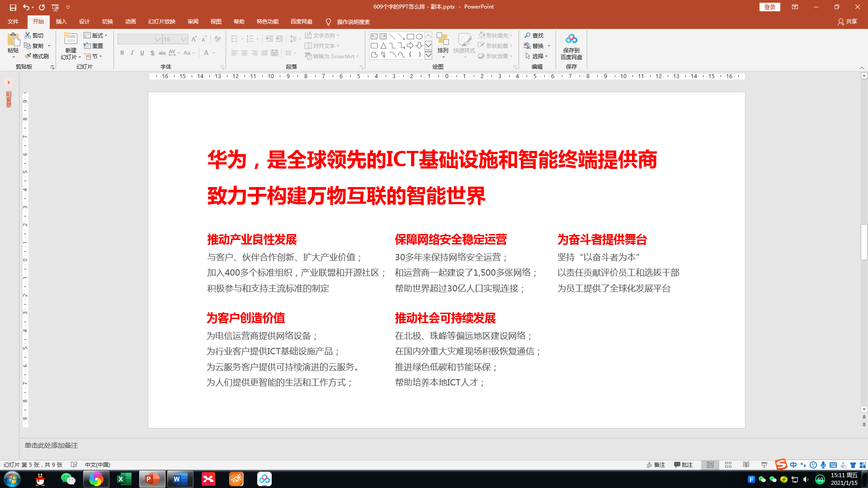Click Save to Baidu Netdisk cloud icon
The image size is (868, 488).
[x=571, y=39]
